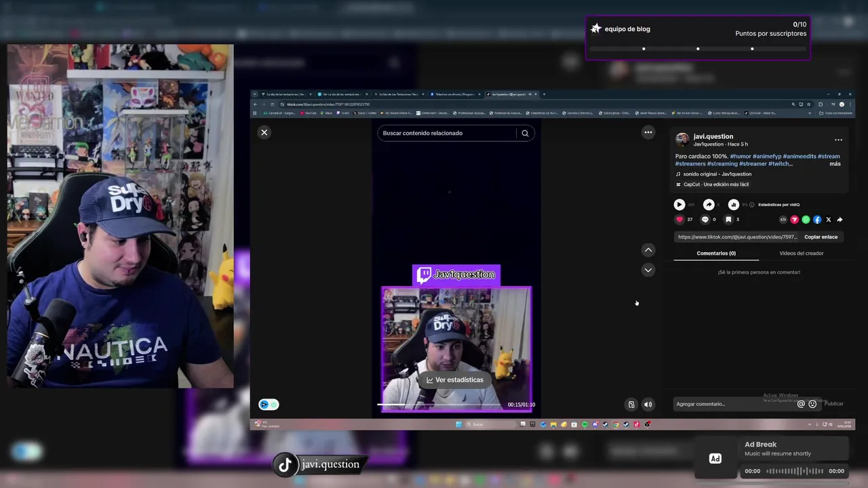Click the vidIQ play views icon
This screenshot has width=868, height=488.
[679, 204]
